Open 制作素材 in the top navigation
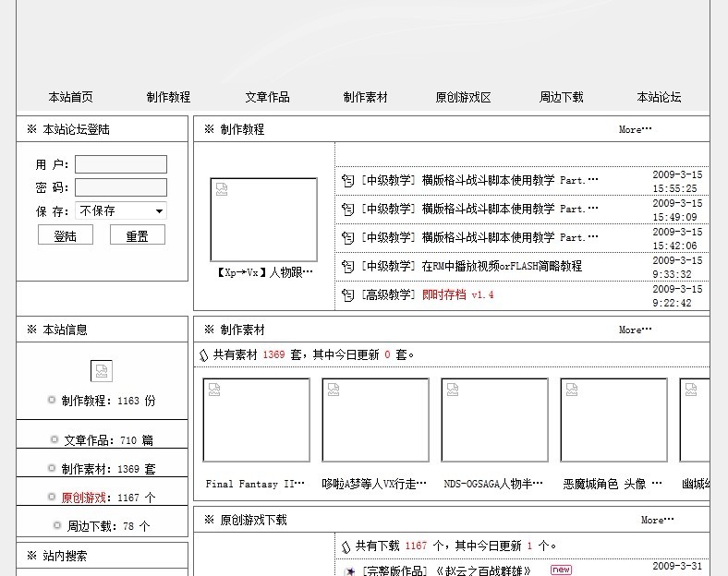The width and height of the screenshot is (728, 576). pyautogui.click(x=366, y=97)
